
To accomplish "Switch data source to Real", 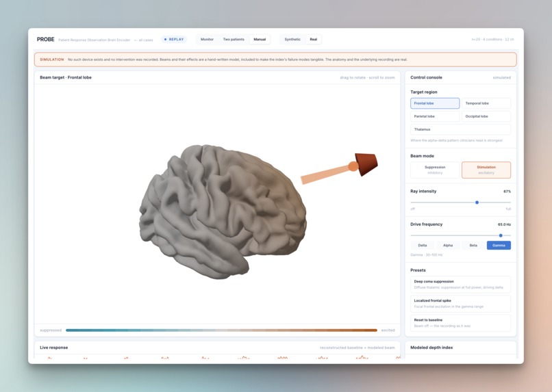I will [313, 40].
